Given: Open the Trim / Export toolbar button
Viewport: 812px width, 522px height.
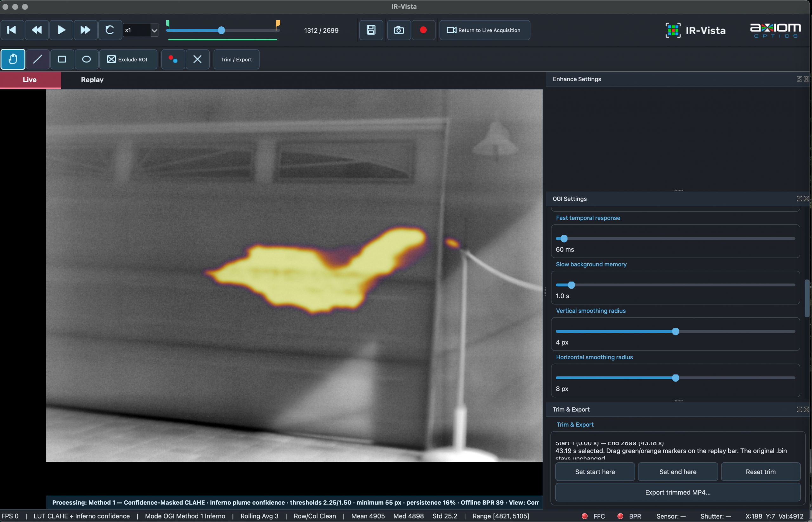Looking at the screenshot, I should tap(236, 59).
